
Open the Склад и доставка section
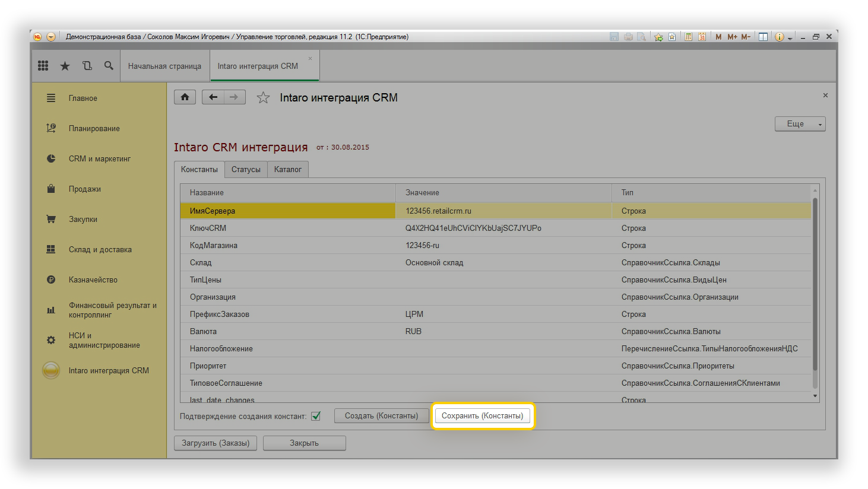(100, 249)
